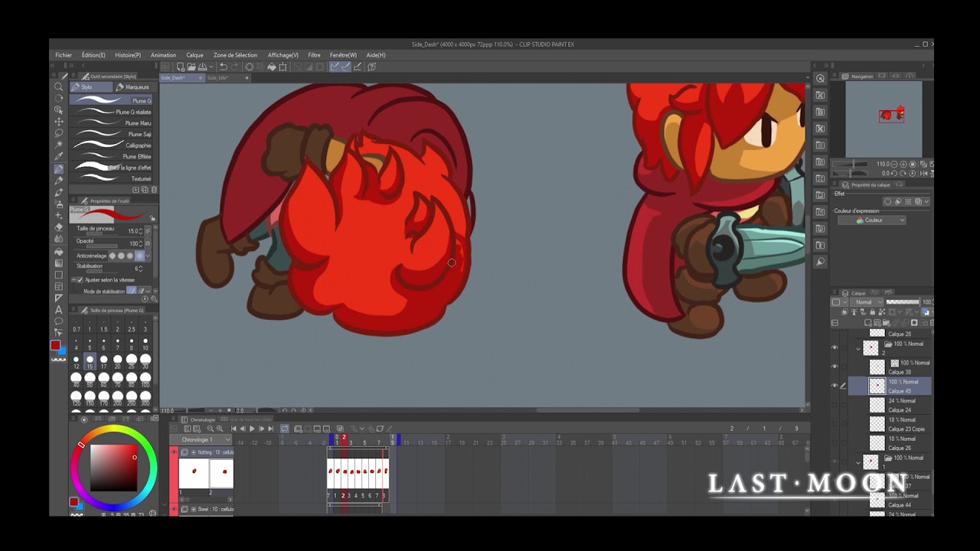This screenshot has width=980, height=551.
Task: Collapse the layer folder above Calque 38
Action: pos(858,348)
